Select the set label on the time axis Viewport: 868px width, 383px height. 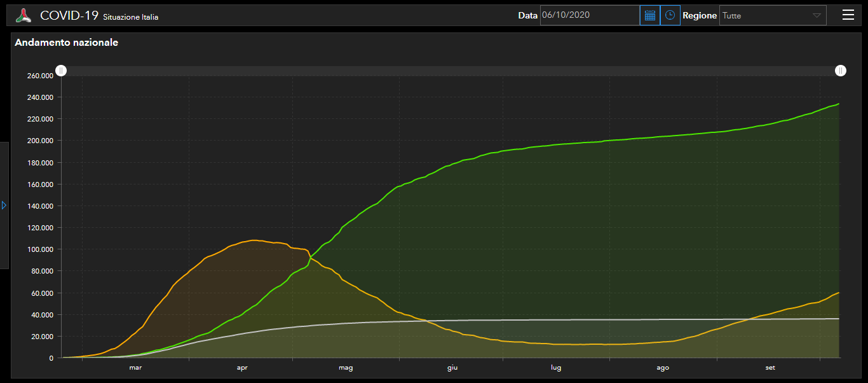click(x=770, y=368)
